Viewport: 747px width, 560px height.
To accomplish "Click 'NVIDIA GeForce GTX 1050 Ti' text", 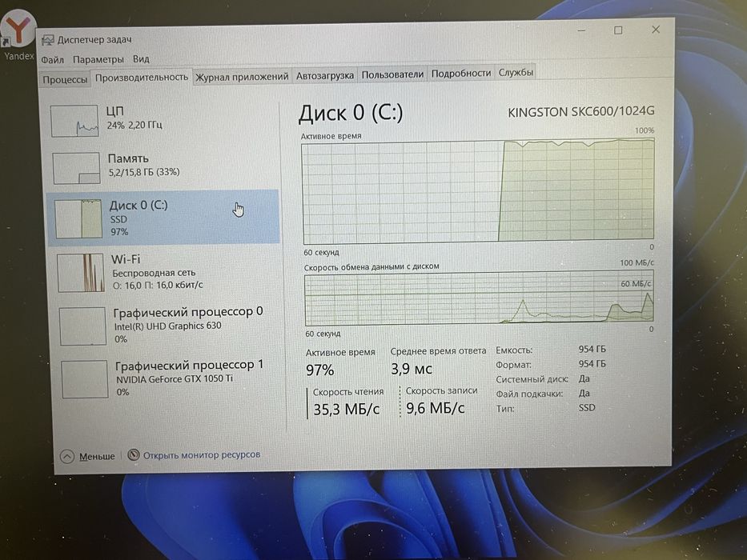I will [x=175, y=379].
